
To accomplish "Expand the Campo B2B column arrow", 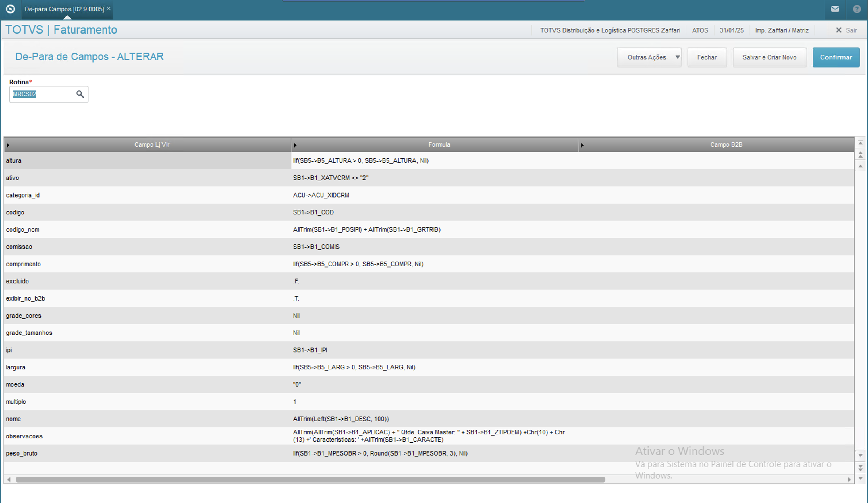I will point(582,145).
